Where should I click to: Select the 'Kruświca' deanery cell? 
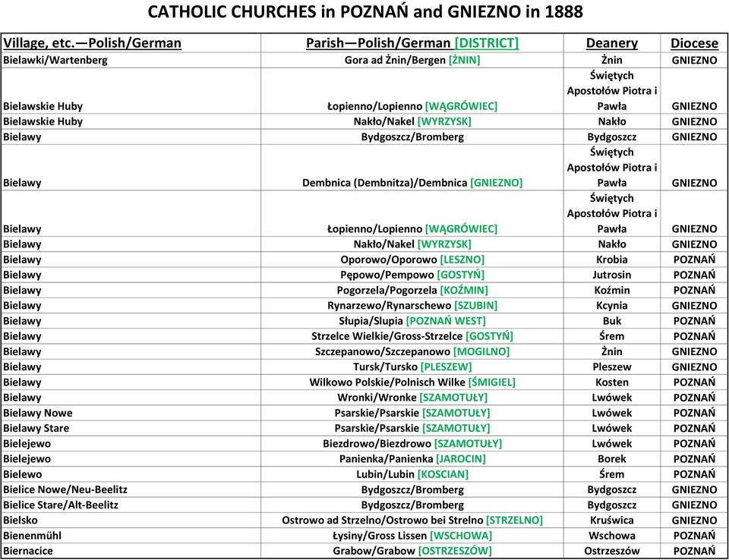[x=612, y=520]
